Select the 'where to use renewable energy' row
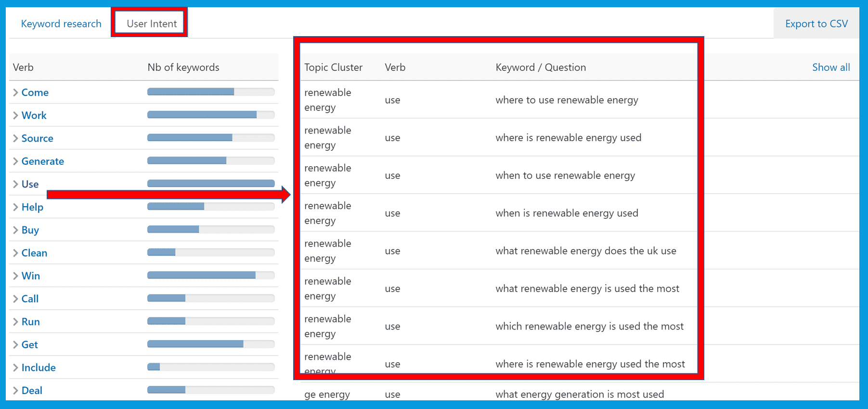Viewport: 868px width, 409px height. [499, 100]
